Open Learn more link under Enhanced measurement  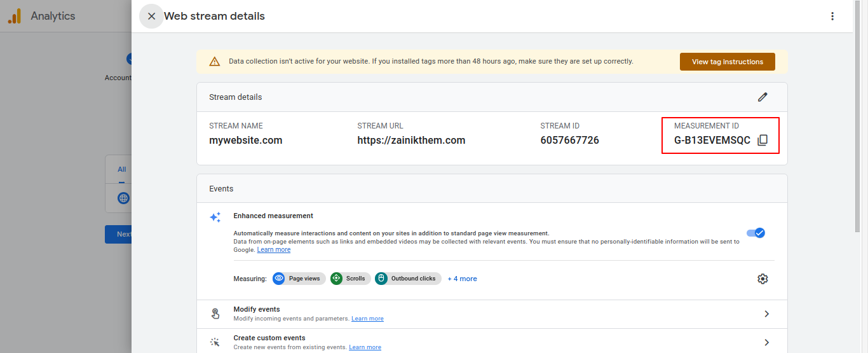[274, 250]
